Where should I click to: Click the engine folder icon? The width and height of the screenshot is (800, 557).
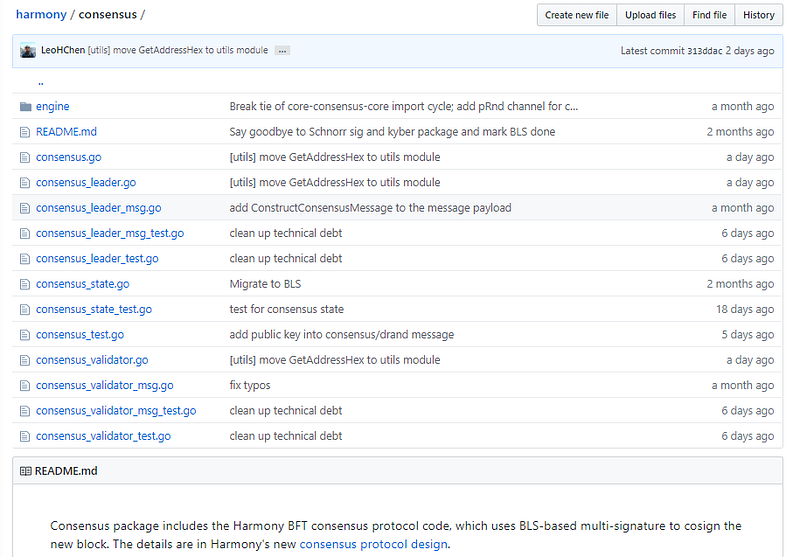pos(26,106)
